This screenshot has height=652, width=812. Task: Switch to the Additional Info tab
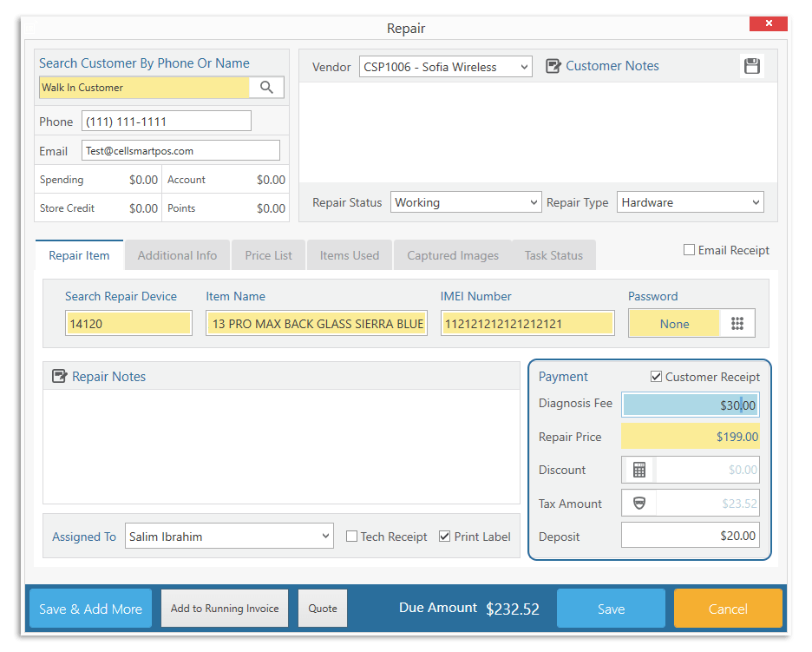[x=177, y=255]
